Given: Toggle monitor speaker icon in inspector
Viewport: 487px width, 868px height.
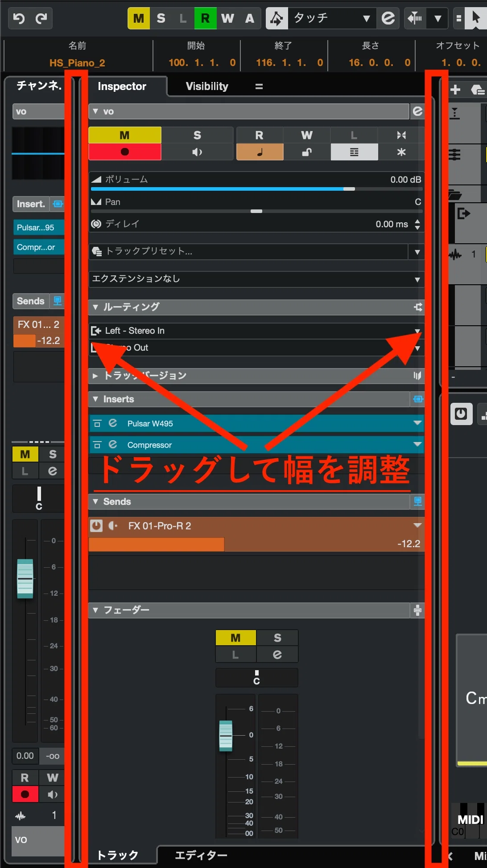Looking at the screenshot, I should (197, 152).
